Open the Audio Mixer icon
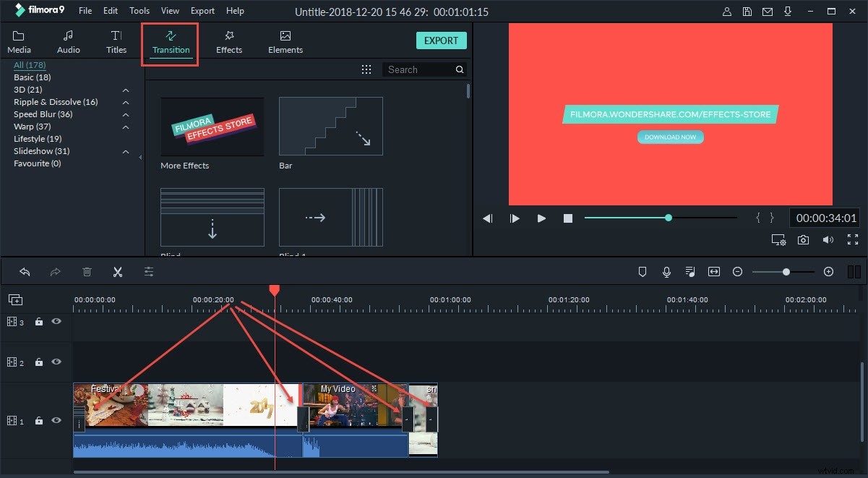The image size is (868, 478). pyautogui.click(x=689, y=271)
